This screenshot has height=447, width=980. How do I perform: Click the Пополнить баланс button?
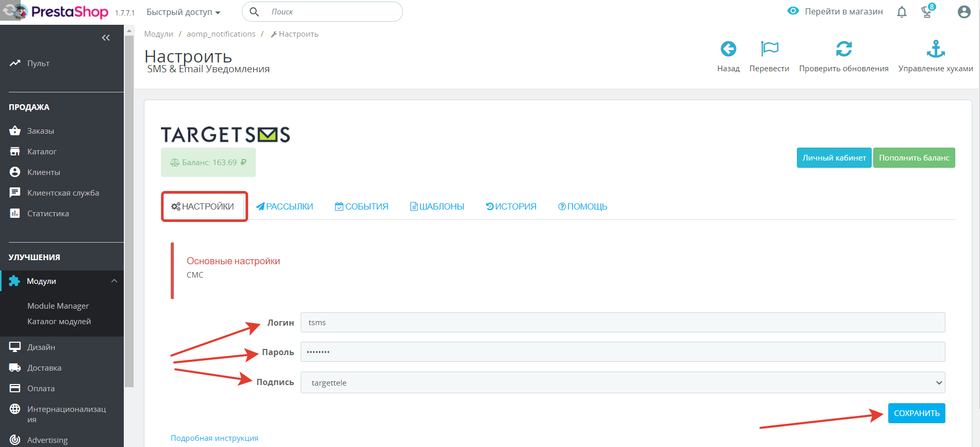914,157
